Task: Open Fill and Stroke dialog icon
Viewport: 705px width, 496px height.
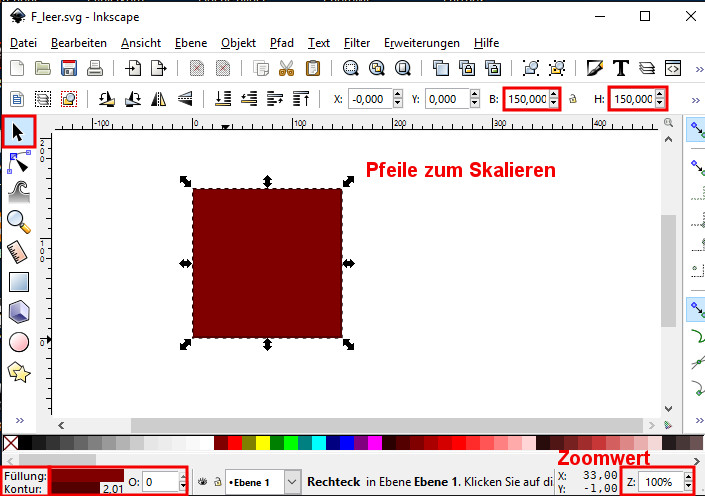Action: (x=594, y=68)
